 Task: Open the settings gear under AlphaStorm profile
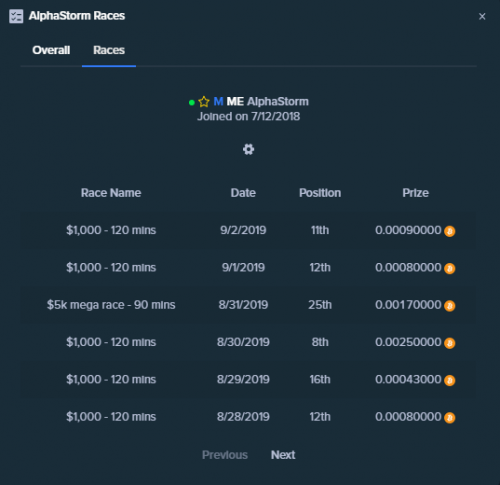tap(248, 149)
